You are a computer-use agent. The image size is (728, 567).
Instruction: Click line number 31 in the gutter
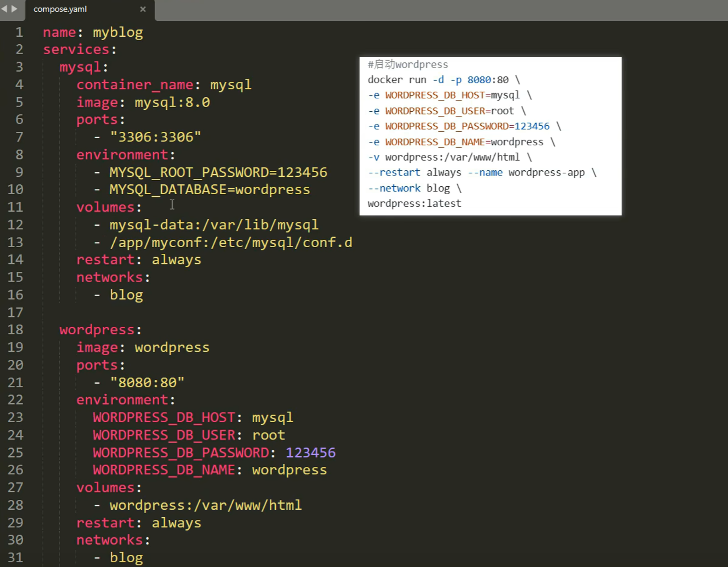15,557
